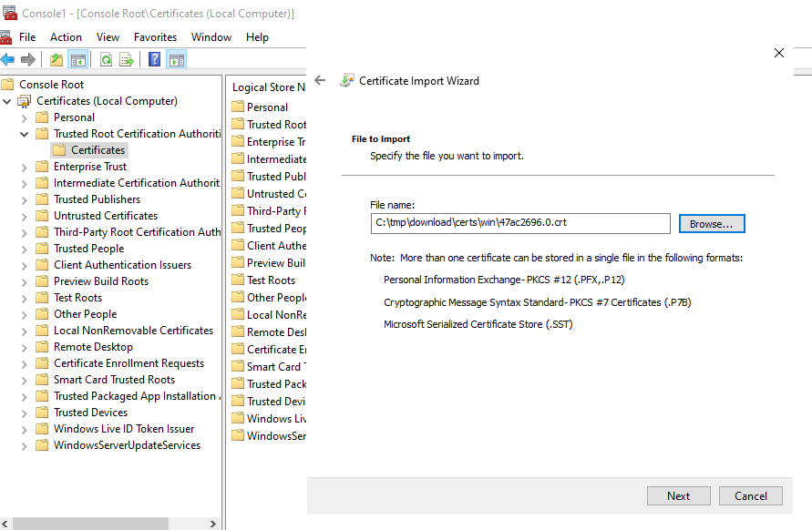Click the Up one level folder icon
The height and width of the screenshot is (530, 812).
pyautogui.click(x=57, y=60)
